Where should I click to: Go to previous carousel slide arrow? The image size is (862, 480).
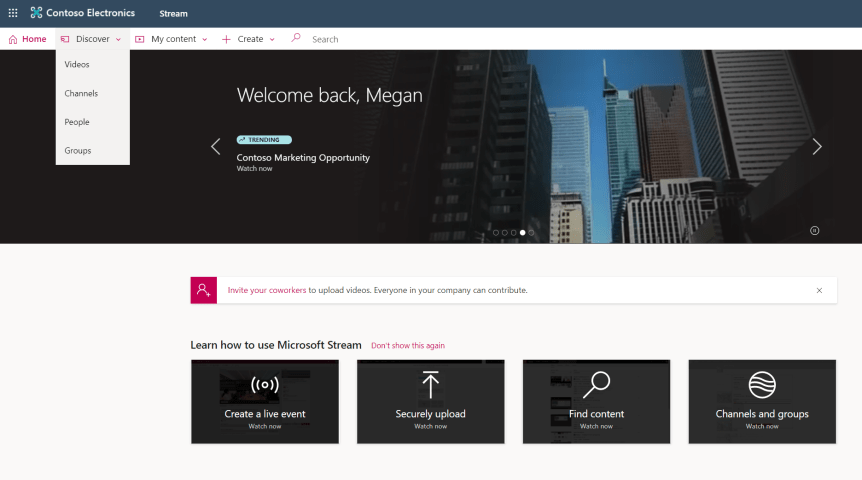(215, 147)
